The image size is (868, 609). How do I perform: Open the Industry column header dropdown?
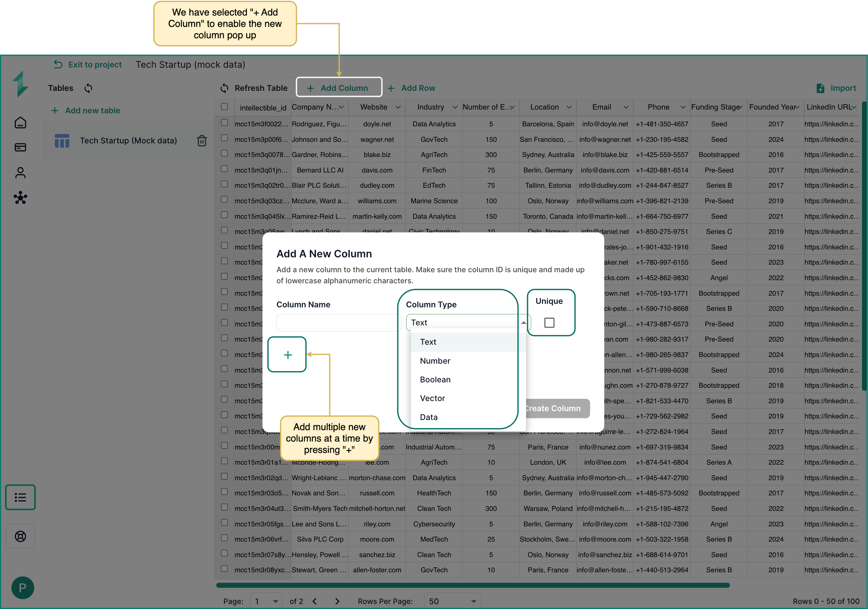(x=455, y=107)
